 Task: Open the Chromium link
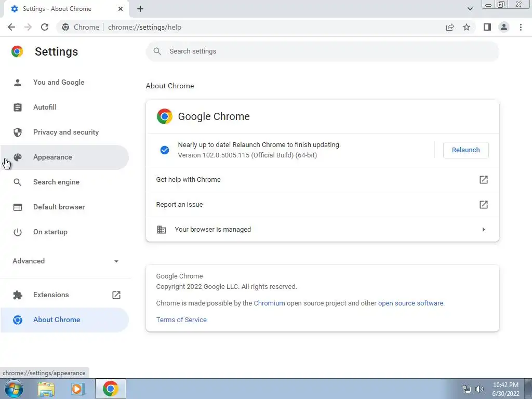269,303
